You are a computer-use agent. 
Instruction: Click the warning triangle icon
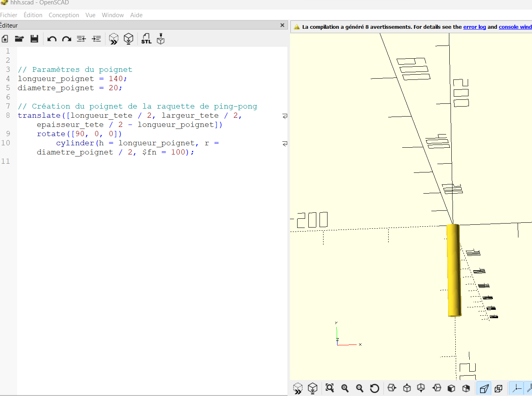tap(297, 27)
